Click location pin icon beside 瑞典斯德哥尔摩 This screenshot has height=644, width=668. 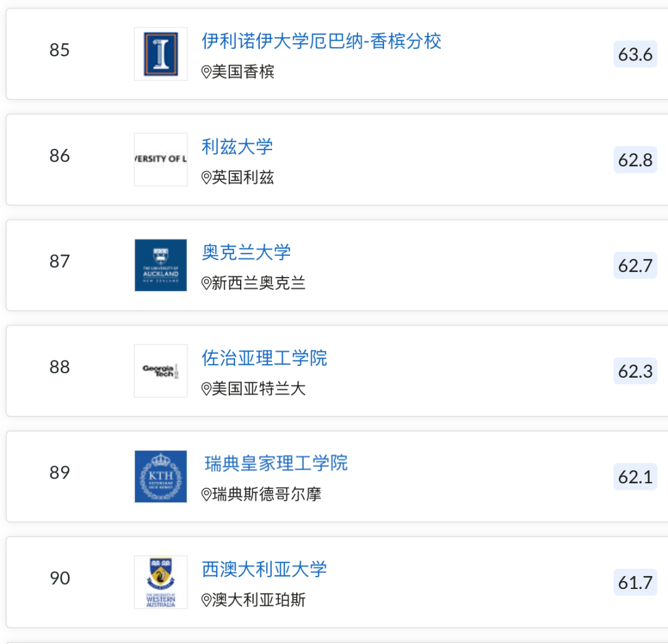coord(207,495)
